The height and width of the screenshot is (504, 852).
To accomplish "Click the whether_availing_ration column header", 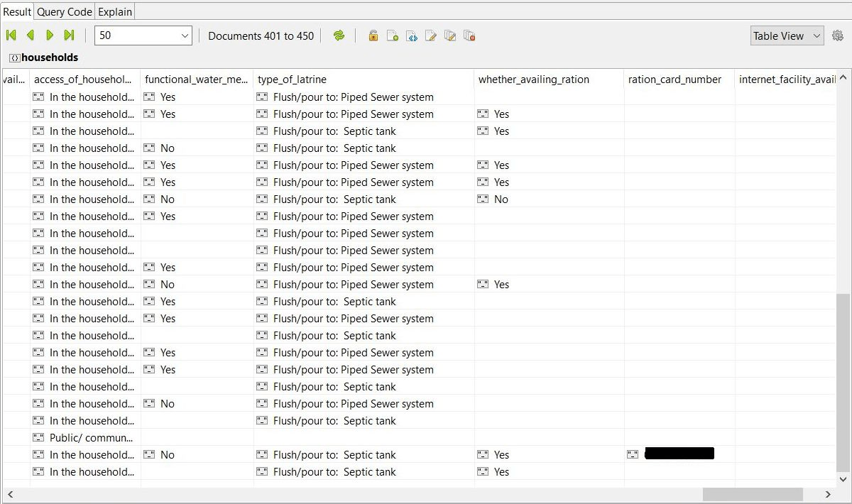I will click(x=533, y=80).
